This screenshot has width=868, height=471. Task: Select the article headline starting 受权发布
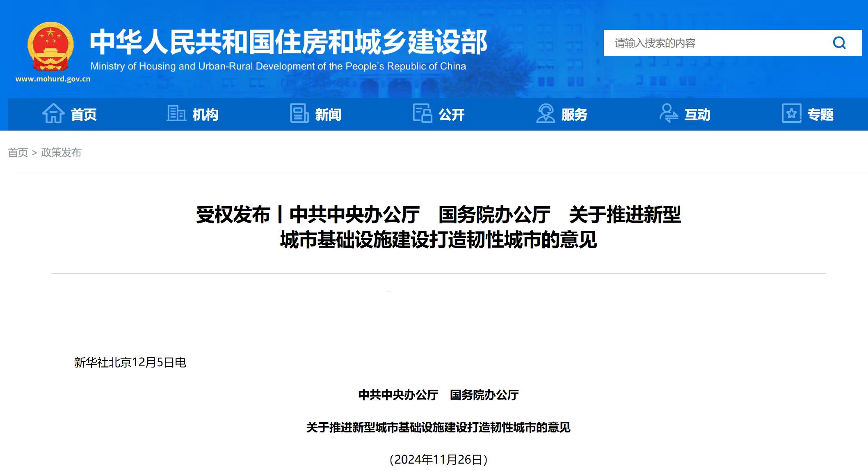pos(438,227)
